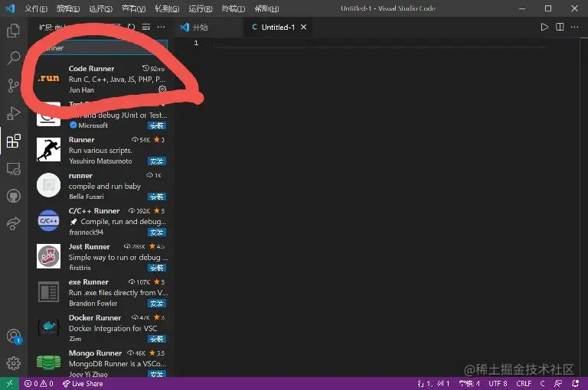
Task: Change file encoding UTF-8
Action: click(x=498, y=384)
